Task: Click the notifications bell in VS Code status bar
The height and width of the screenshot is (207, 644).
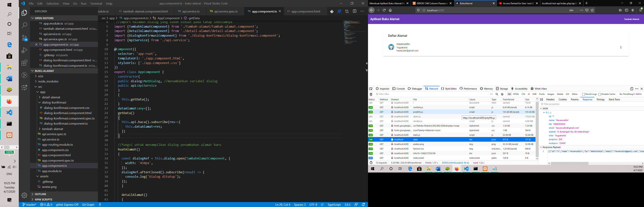Action: coord(363,205)
